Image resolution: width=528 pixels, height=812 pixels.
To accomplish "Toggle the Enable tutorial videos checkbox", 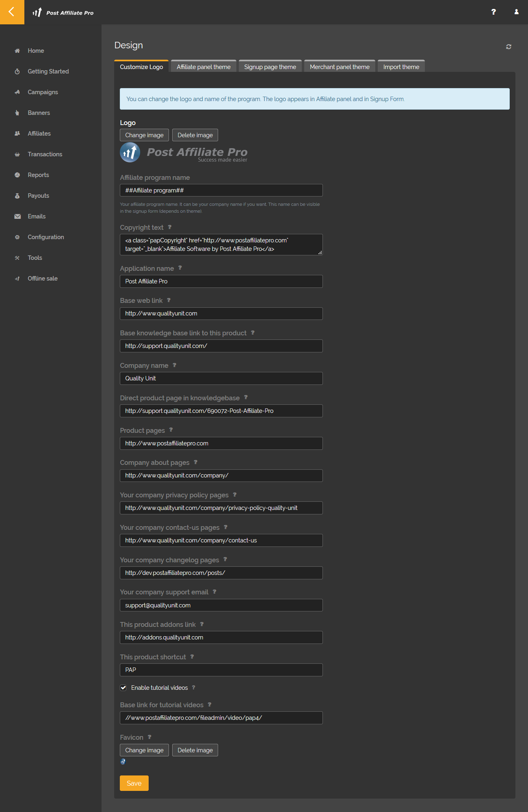I will (123, 688).
